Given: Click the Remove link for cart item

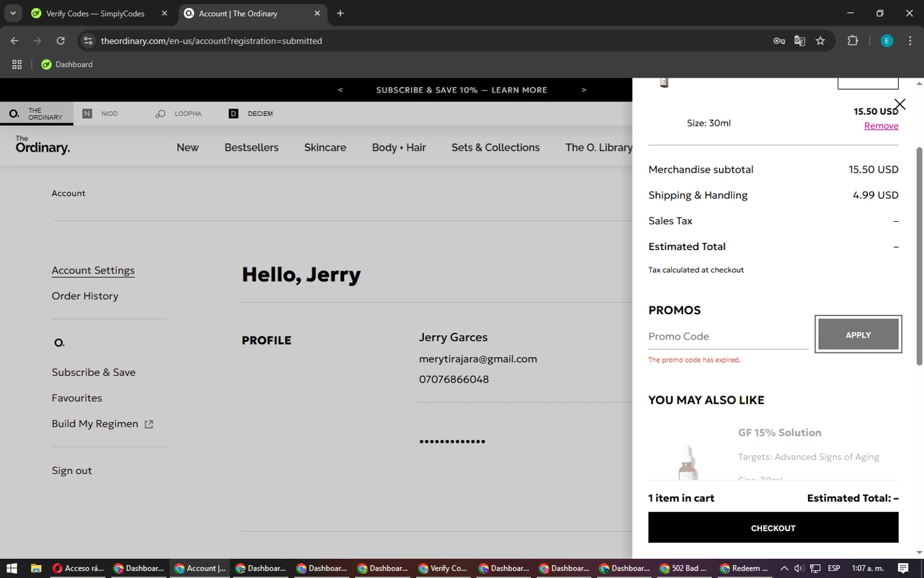Looking at the screenshot, I should [881, 126].
